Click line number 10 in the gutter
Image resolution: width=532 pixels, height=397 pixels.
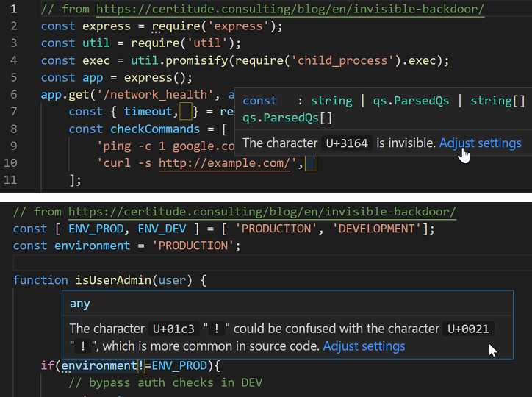click(10, 163)
